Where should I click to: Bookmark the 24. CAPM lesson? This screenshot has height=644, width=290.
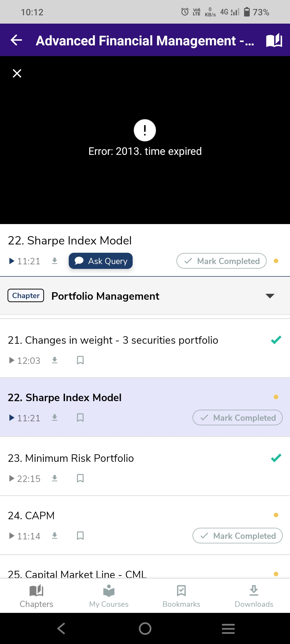point(80,536)
